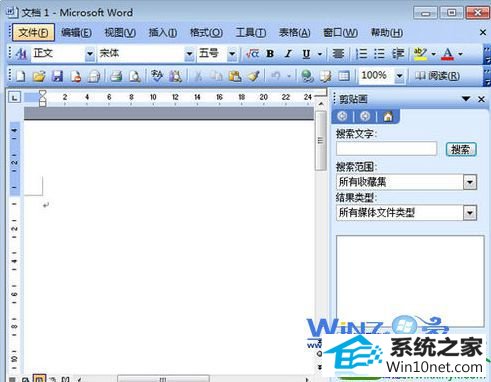Click the tab selector L icon on ruler

[14, 97]
